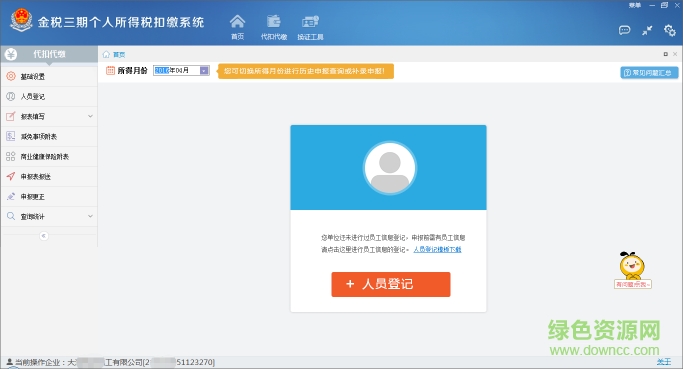Click the 报表填写 edit icon in sidebar
683x369 pixels.
click(x=11, y=116)
